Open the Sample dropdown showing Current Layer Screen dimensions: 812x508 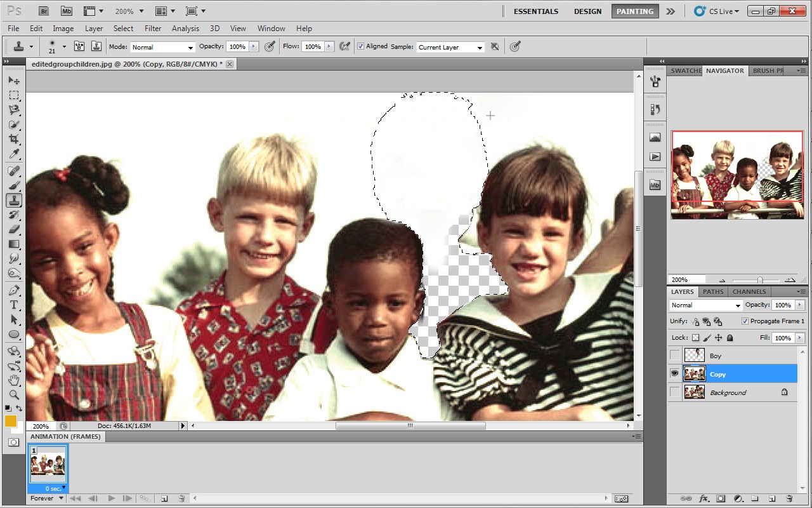point(450,47)
